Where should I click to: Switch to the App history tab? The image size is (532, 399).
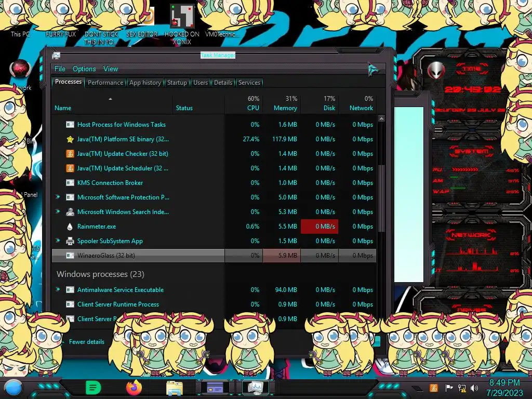145,83
